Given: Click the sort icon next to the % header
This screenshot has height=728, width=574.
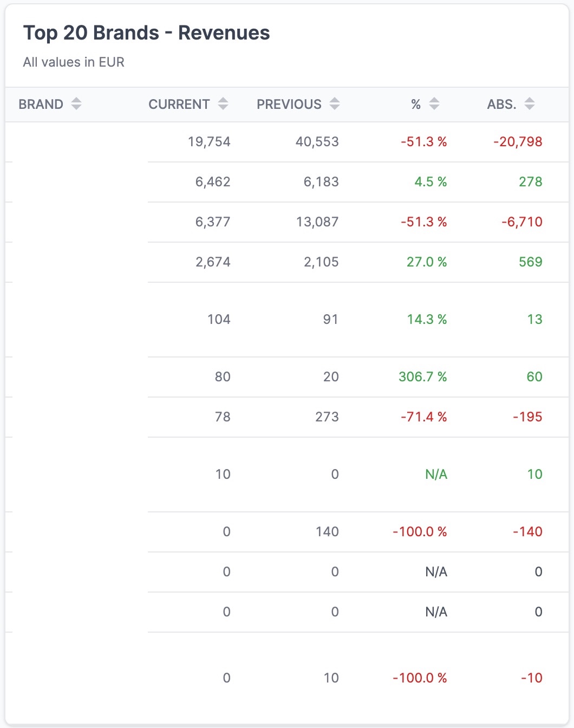Looking at the screenshot, I should click(x=434, y=104).
